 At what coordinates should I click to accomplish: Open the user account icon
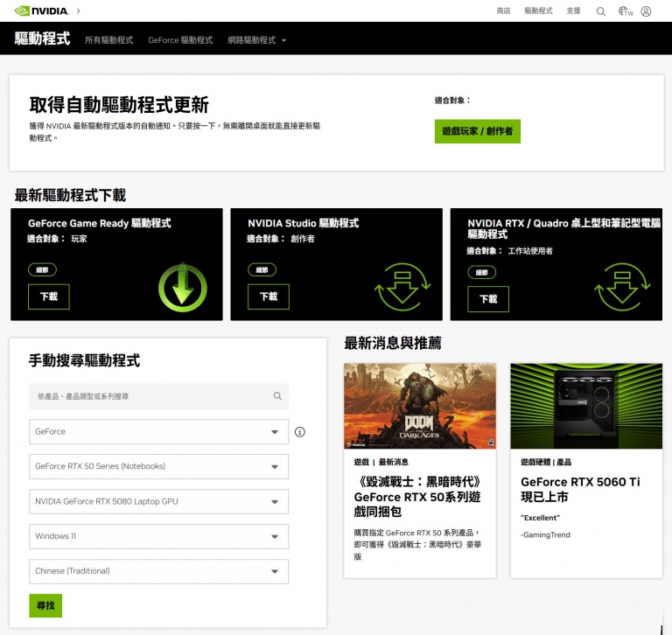click(646, 11)
